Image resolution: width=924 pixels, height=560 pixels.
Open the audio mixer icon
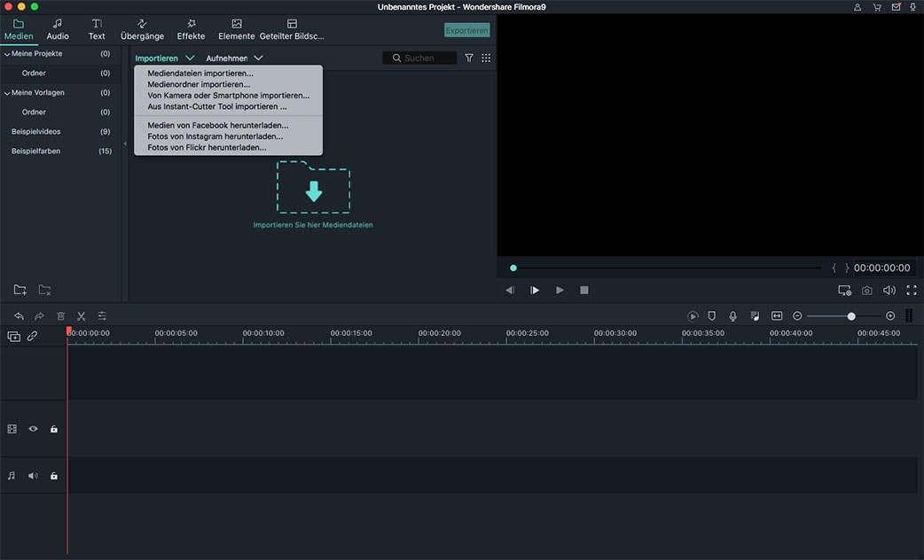(755, 316)
